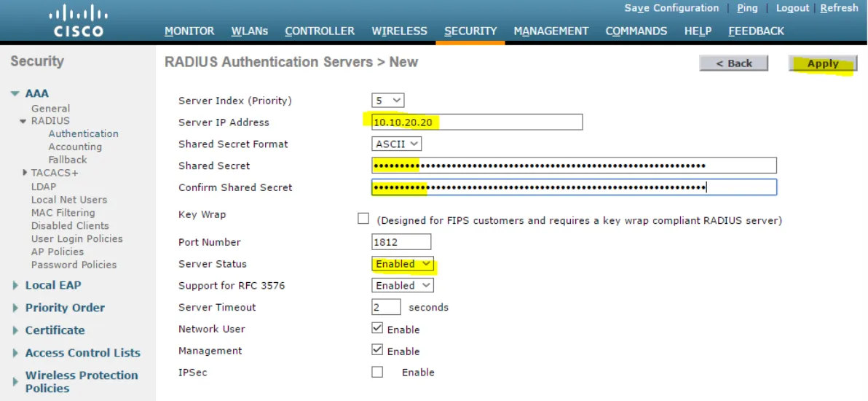This screenshot has width=868, height=401.
Task: Click the Ping link
Action: pos(747,8)
